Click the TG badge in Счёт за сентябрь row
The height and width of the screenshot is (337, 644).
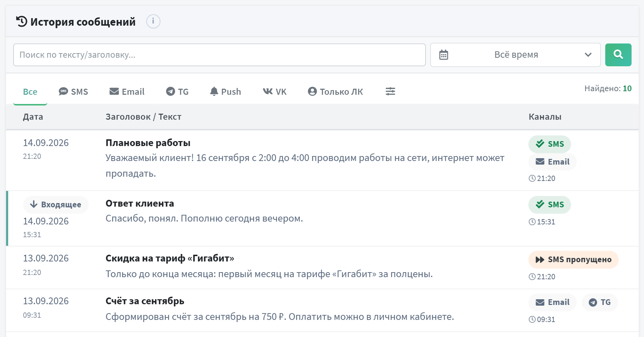pos(600,302)
